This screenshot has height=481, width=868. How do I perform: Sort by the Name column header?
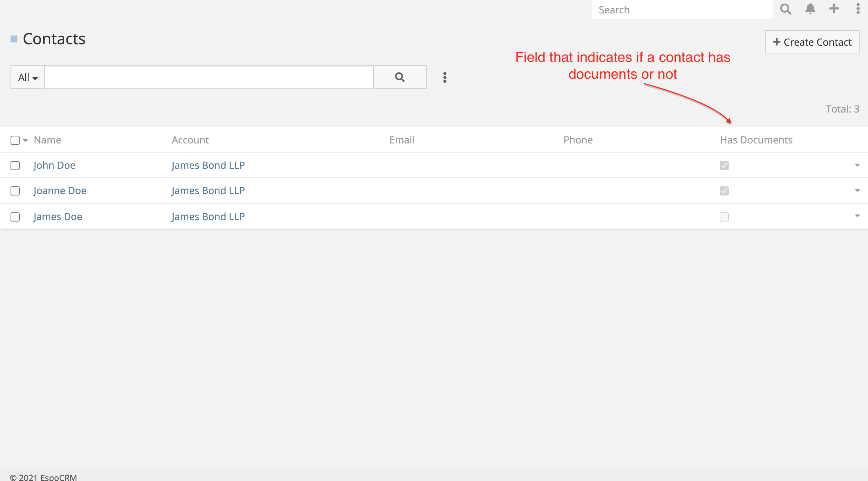pos(47,140)
